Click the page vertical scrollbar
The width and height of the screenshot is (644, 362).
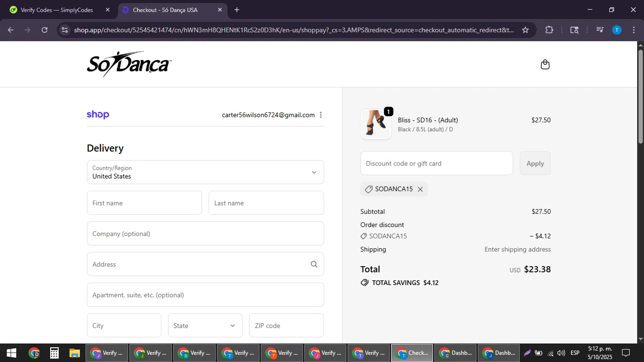click(x=640, y=97)
